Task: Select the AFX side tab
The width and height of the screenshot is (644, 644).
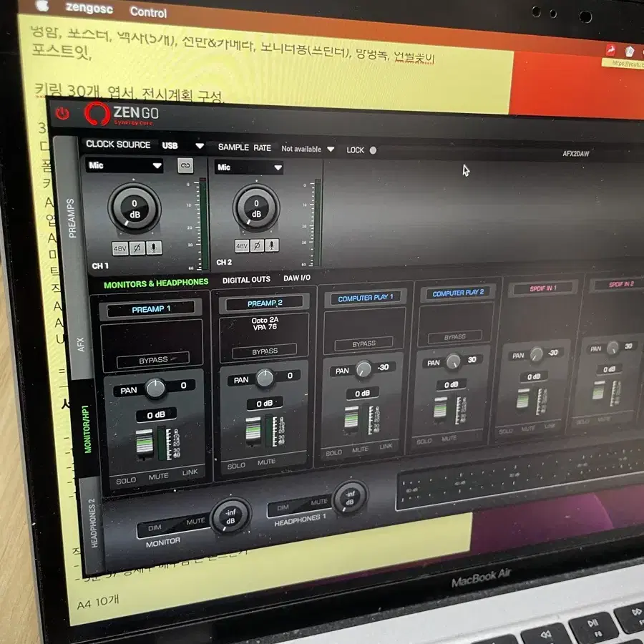Action: pyautogui.click(x=80, y=344)
